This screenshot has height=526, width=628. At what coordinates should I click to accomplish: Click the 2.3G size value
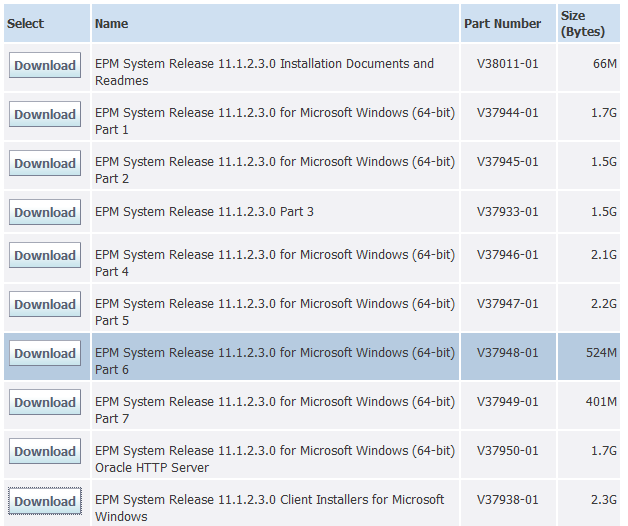604,500
